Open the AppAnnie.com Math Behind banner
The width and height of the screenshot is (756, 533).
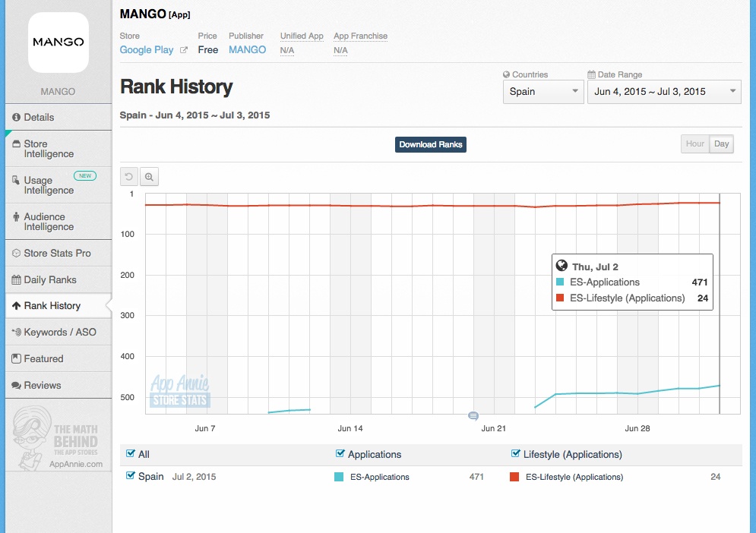click(59, 437)
